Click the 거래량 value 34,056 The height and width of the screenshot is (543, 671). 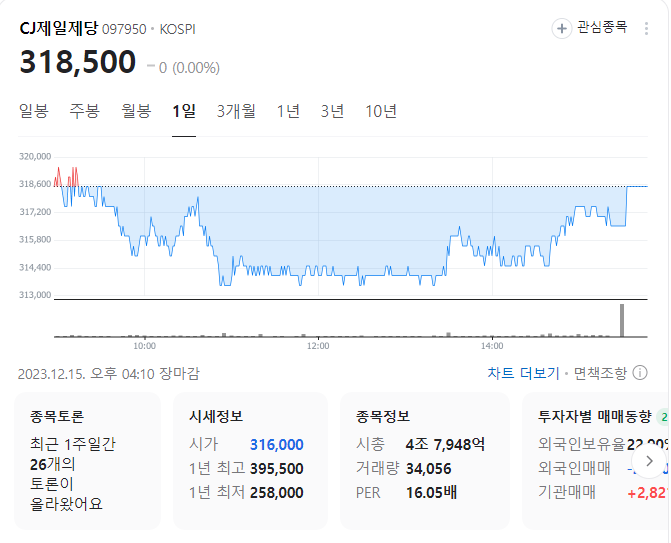click(x=428, y=469)
